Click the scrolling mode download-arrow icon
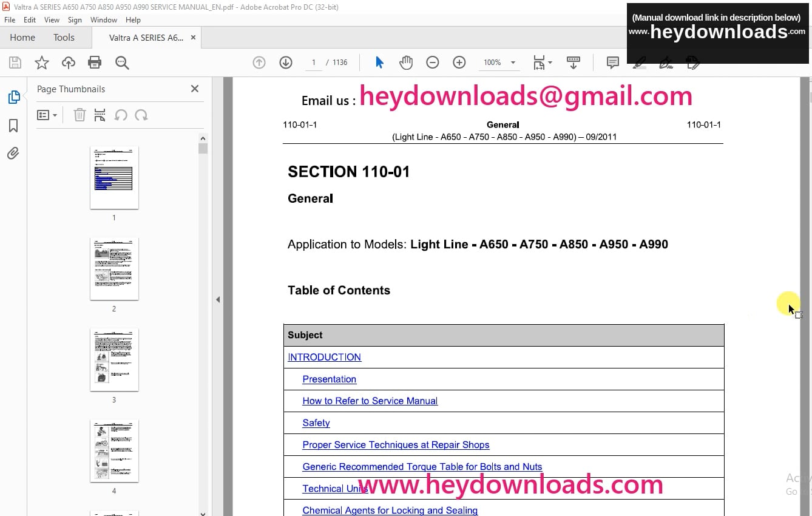This screenshot has height=516, width=812. coord(573,63)
